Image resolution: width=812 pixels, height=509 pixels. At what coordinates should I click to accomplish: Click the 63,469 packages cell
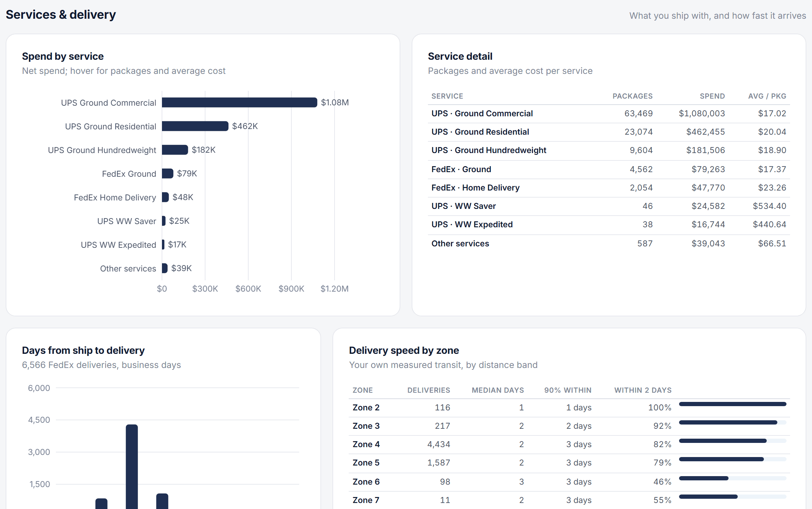click(638, 113)
